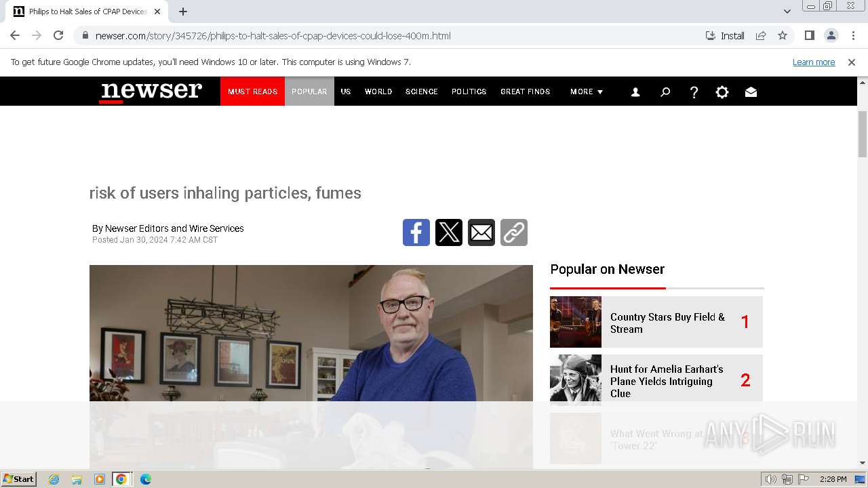Open the Windows Start menu
The width and height of the screenshot is (868, 488).
(18, 479)
